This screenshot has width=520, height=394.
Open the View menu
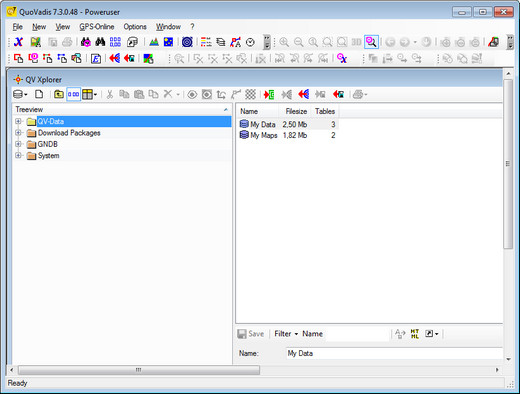[63, 27]
